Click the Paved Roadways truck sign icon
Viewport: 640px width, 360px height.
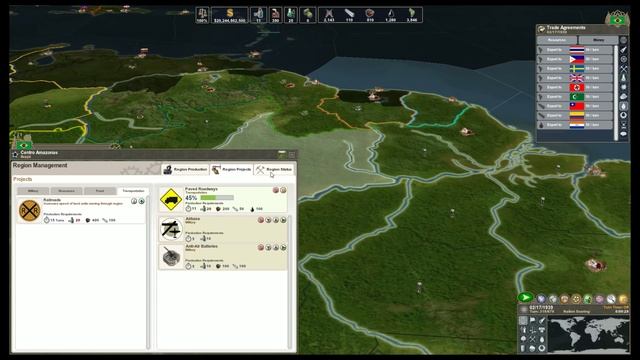[171, 200]
